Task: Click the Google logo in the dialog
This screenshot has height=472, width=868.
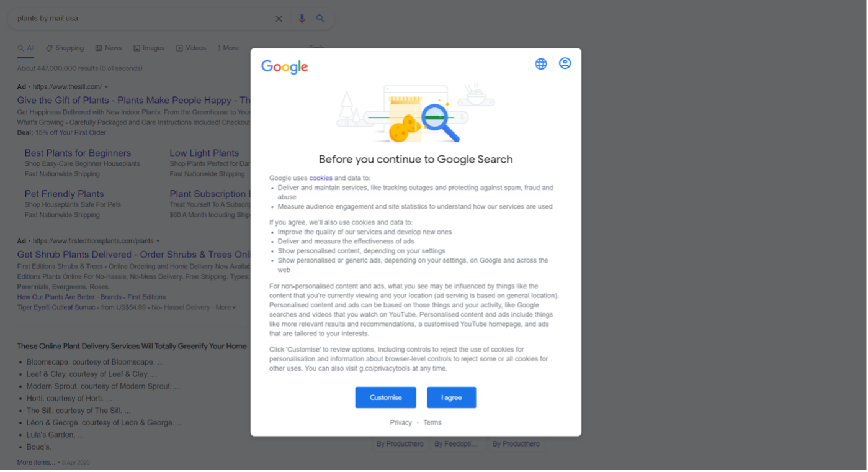Action: coord(285,67)
